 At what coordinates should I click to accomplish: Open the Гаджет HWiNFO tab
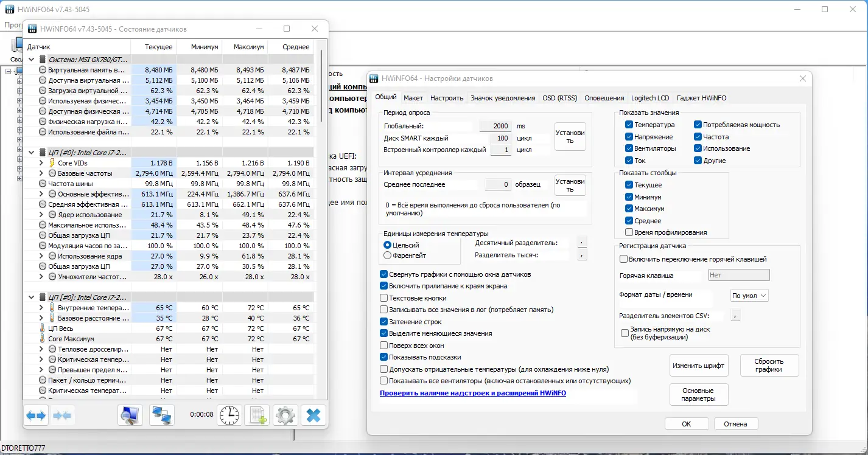tap(703, 98)
